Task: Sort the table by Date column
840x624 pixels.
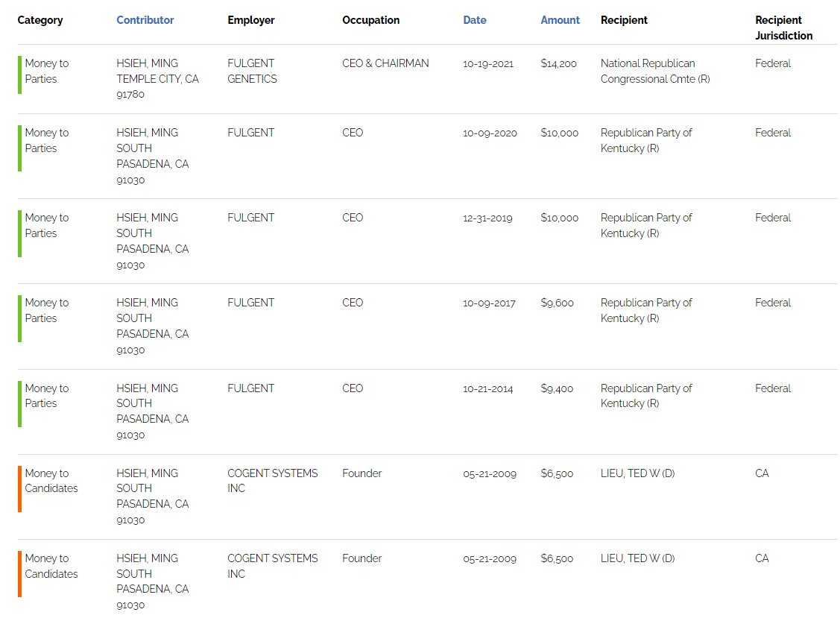Action: tap(475, 20)
